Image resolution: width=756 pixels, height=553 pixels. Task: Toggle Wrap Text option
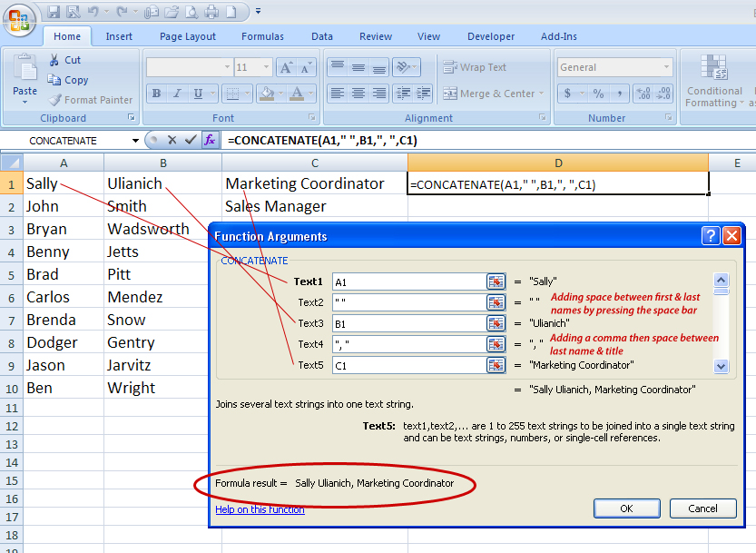point(474,67)
